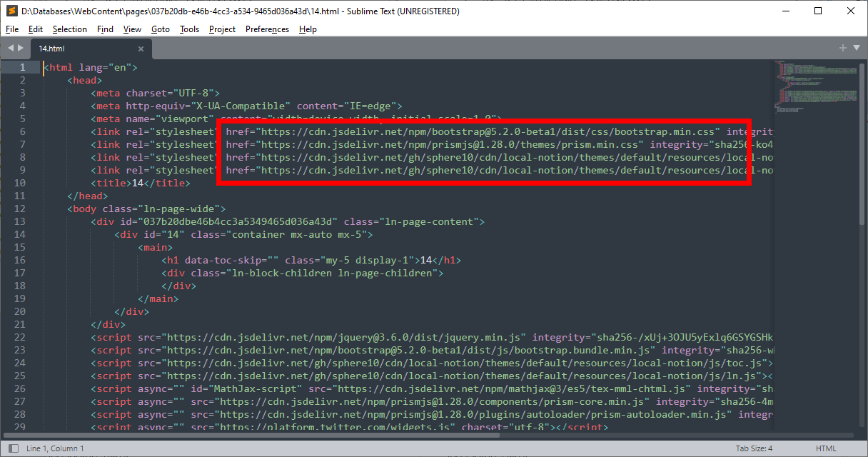Image resolution: width=868 pixels, height=457 pixels.
Task: Click Line 1, Column 1 status indicator
Action: (55, 448)
